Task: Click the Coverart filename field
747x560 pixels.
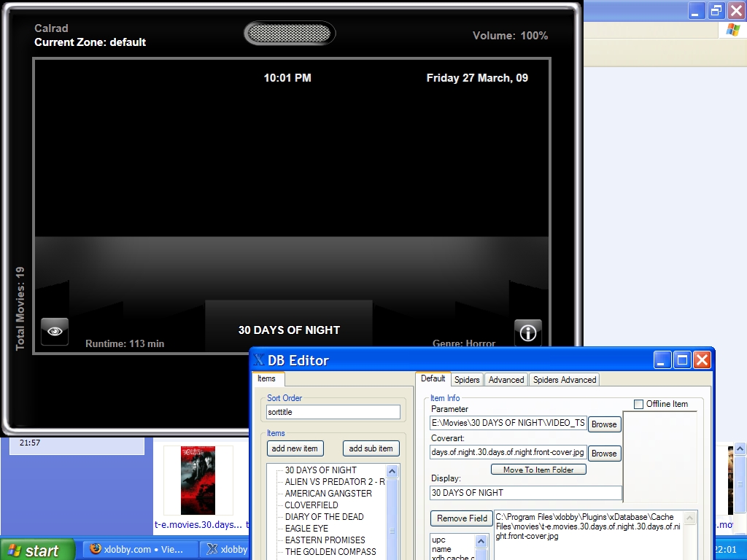Action: pyautogui.click(x=508, y=452)
